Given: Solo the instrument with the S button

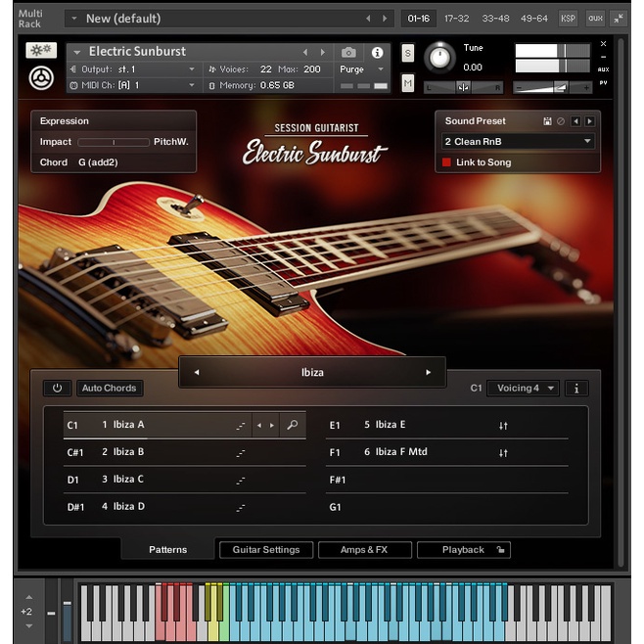Looking at the screenshot, I should 408,52.
